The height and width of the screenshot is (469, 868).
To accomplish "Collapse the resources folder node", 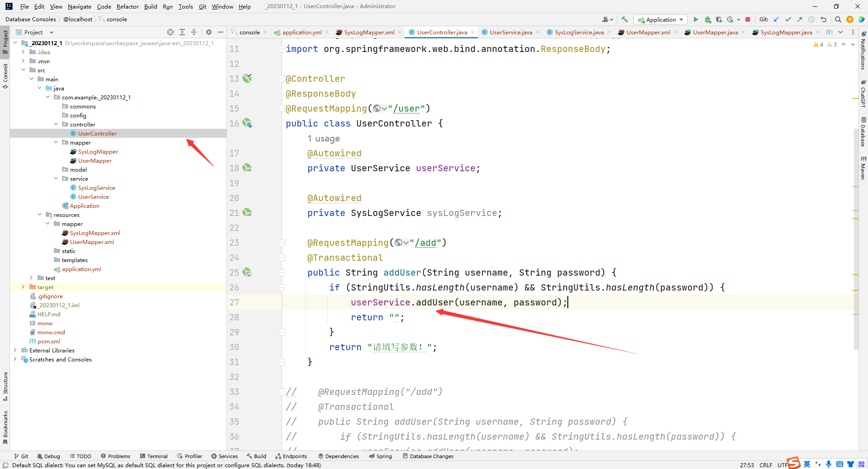I will click(x=40, y=215).
